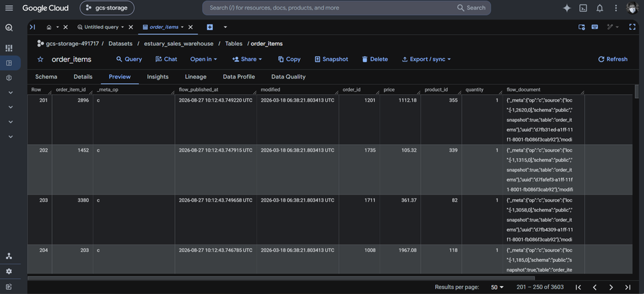Open settings gear in left sidebar
This screenshot has height=294, width=644.
9,271
